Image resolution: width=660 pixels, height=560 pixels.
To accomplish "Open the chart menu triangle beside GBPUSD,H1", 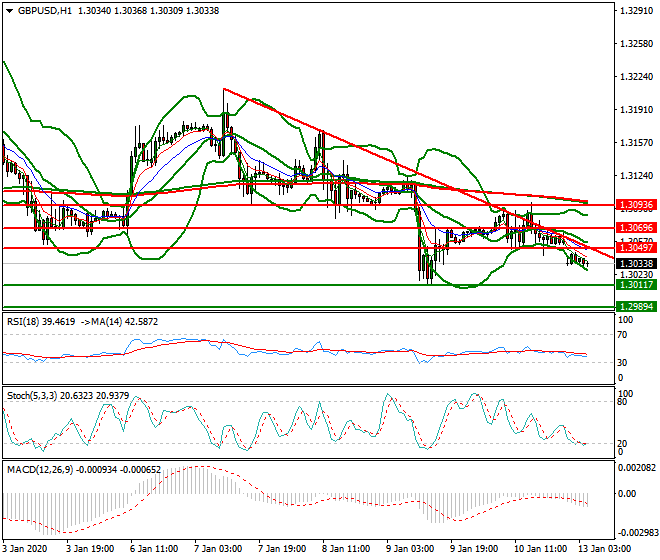I will coord(10,11).
